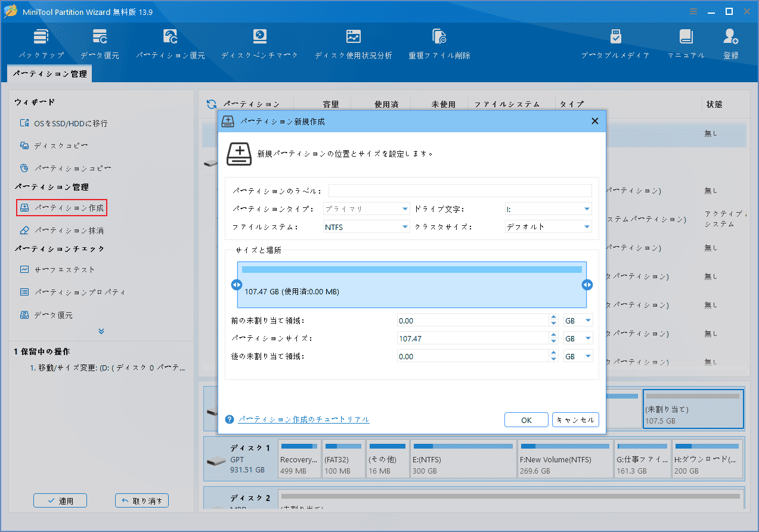
Task: Open the ファイルシステム NTFS dropdown
Action: pos(367,227)
